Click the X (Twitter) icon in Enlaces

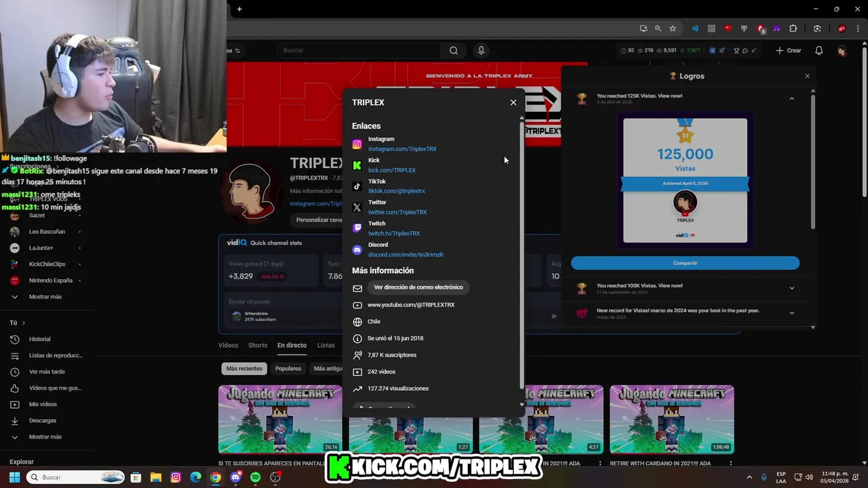click(357, 207)
